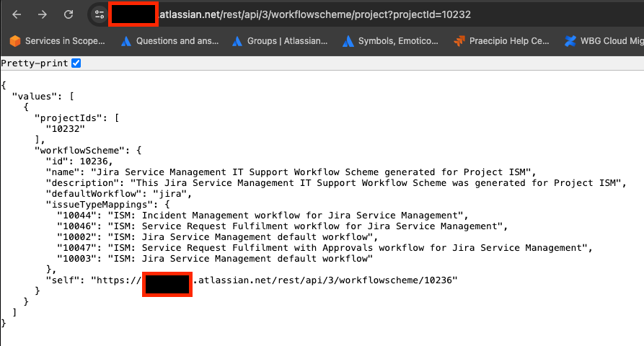Click the browser back arrow

click(x=17, y=14)
